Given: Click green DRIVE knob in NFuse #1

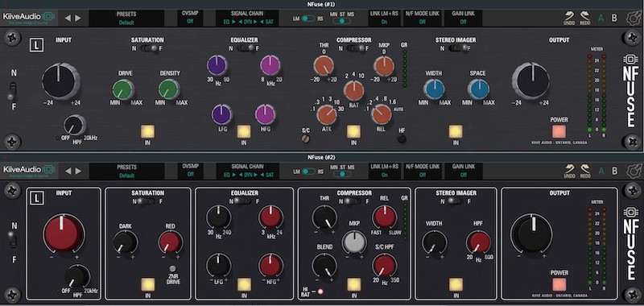Looking at the screenshot, I should pos(122,89).
